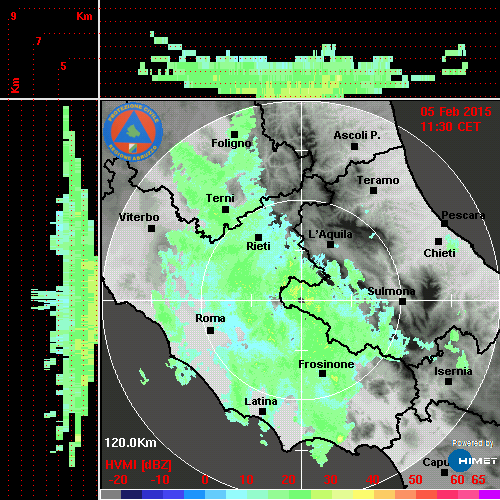500x500 pixels.
Task: Click the Protezione Civile Abruzzo logo
Action: coord(133,131)
